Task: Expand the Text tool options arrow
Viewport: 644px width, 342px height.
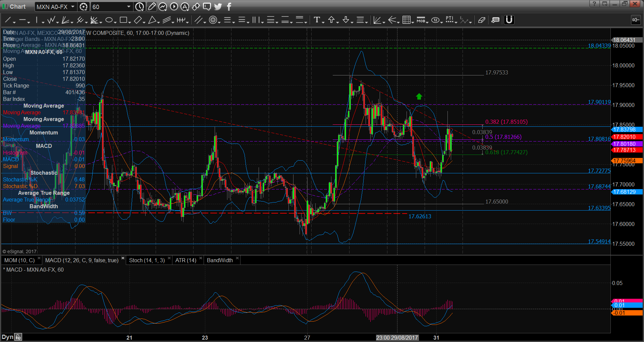Action: [323, 22]
